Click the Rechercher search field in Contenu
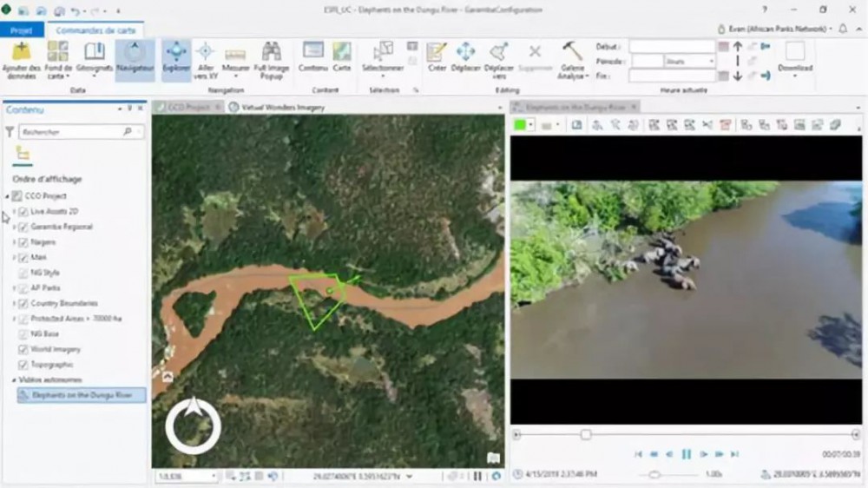Image resolution: width=868 pixels, height=488 pixels. (81, 132)
